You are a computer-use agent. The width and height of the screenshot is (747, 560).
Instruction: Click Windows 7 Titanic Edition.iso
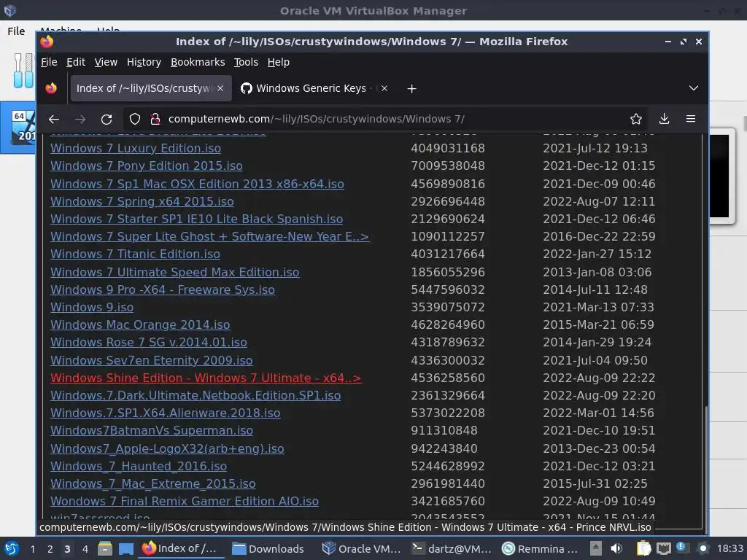pyautogui.click(x=135, y=254)
